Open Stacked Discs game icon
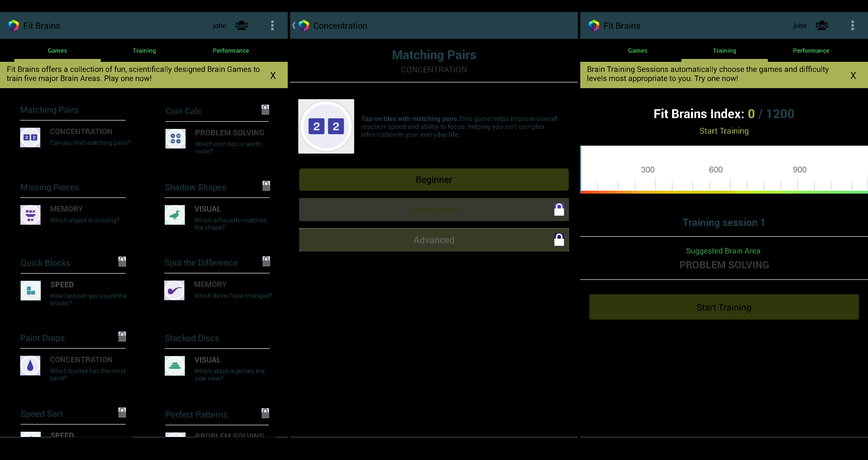The height and width of the screenshot is (460, 868). [175, 366]
